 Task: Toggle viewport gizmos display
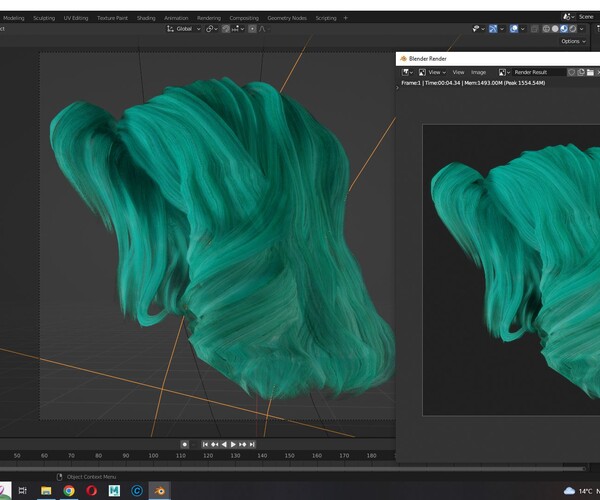(x=493, y=29)
